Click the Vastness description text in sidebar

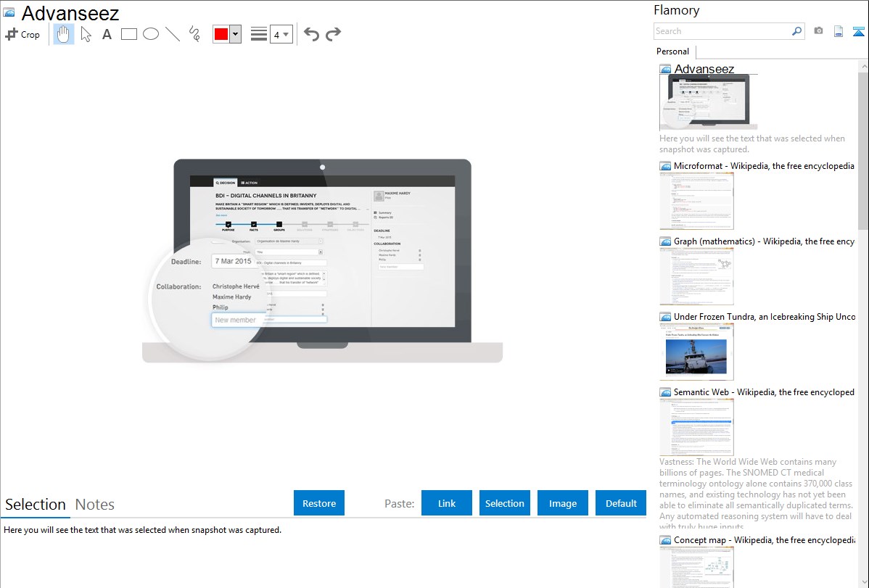[756, 494]
